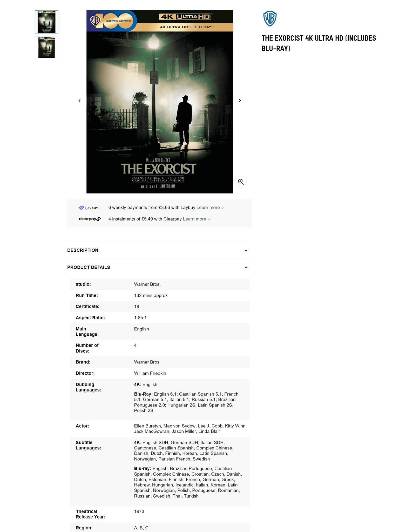Screen dimensions: 413x532
Task: Open Clearpay Learn more link
Action: tap(197, 219)
